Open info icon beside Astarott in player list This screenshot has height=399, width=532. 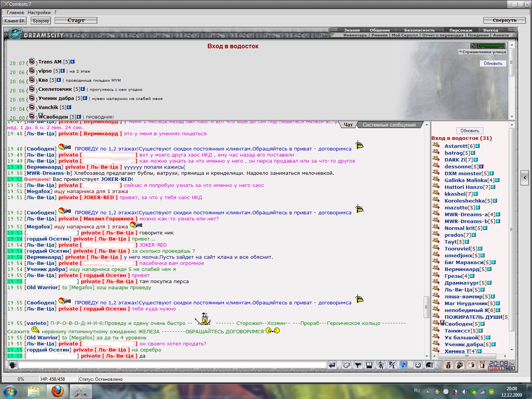point(478,146)
